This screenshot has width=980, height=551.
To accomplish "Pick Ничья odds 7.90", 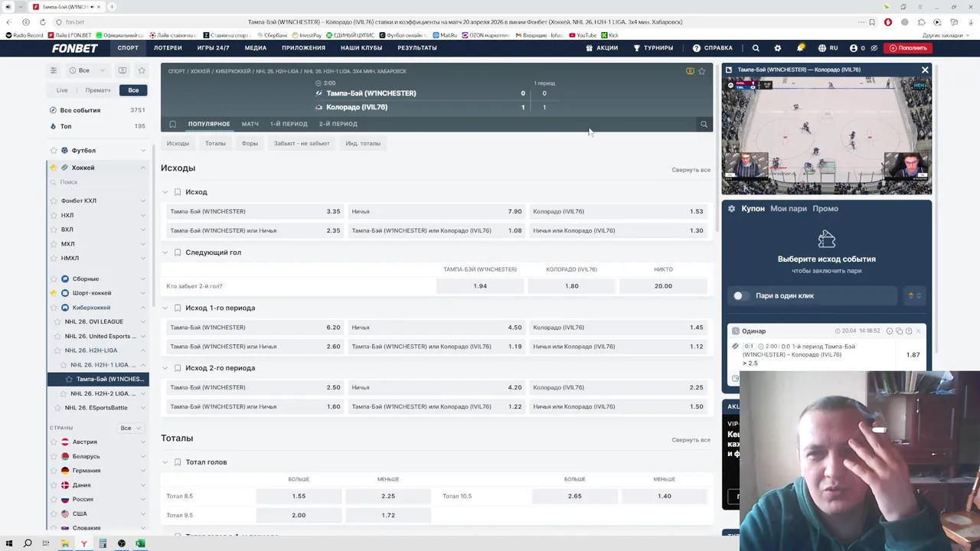I will [x=436, y=211].
